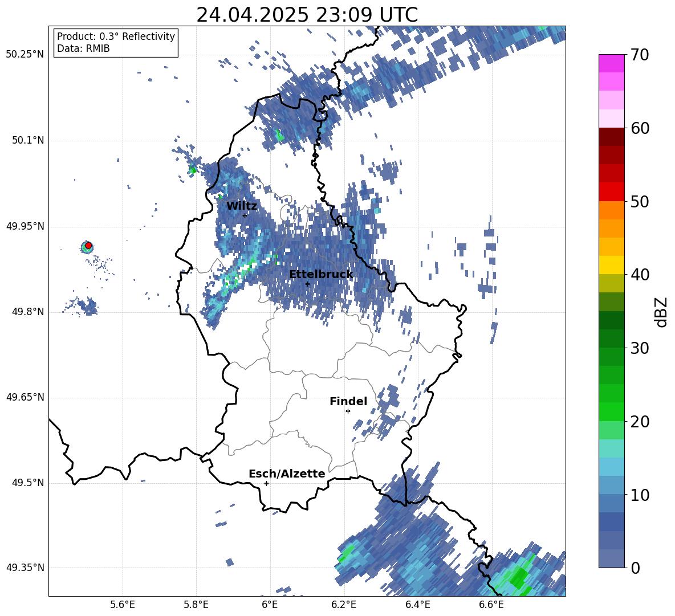Click the Ettelbruck city label
Screen dimensions: 675x616
pyautogui.click(x=321, y=275)
